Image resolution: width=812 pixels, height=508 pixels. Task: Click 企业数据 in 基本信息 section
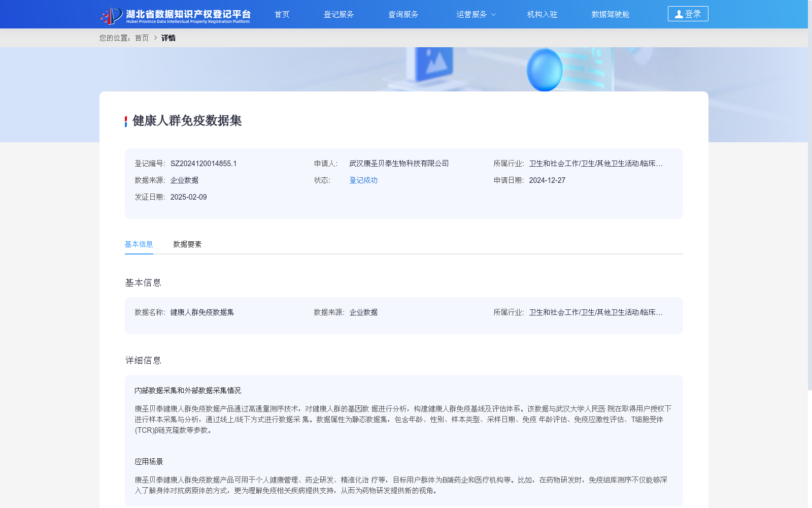coord(363,312)
